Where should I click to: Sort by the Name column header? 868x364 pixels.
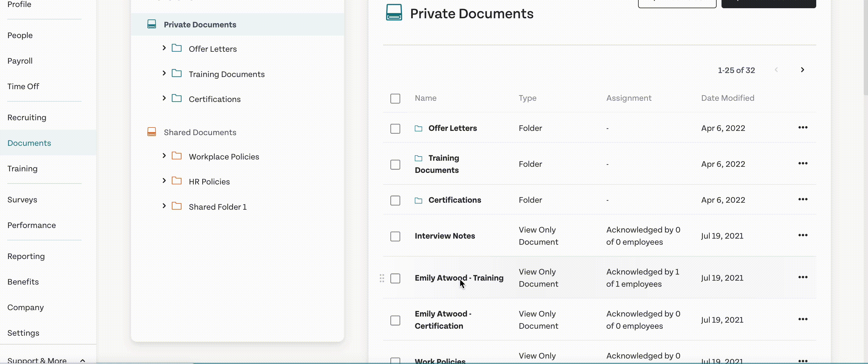pos(425,98)
